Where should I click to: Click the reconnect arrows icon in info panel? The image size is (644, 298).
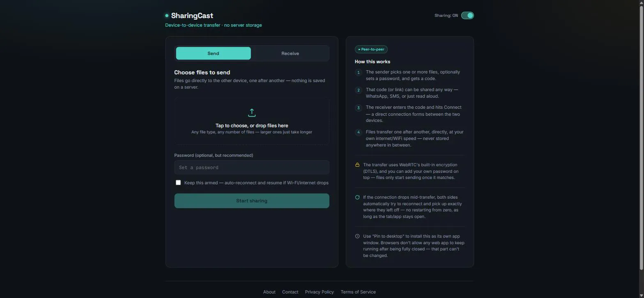coord(357,197)
